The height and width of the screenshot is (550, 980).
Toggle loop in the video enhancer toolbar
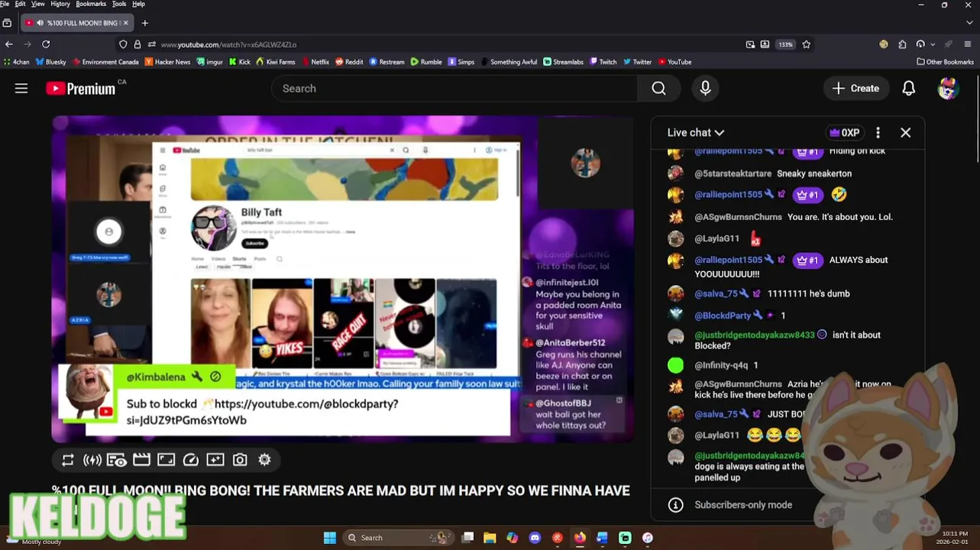click(67, 460)
